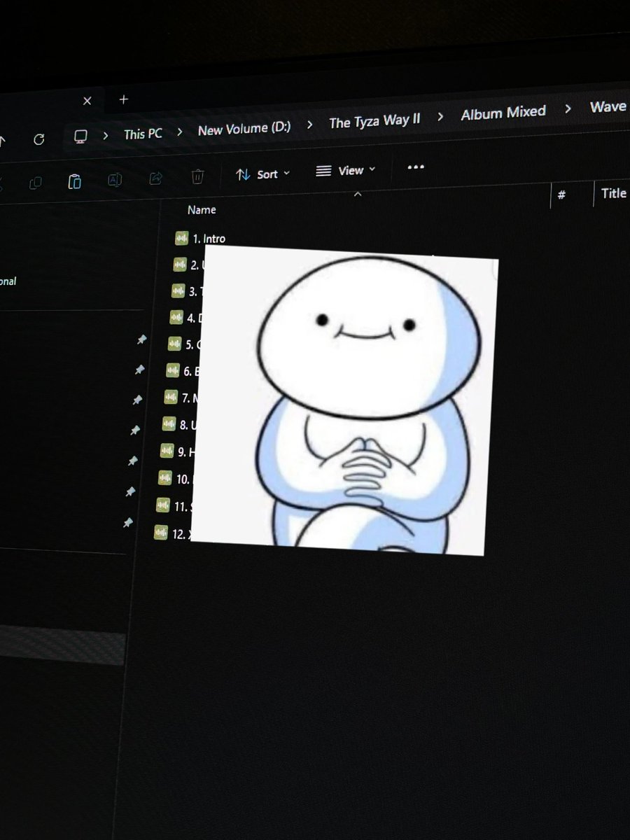Select the 1. Intro file name
630x840 pixels.
tap(209, 239)
